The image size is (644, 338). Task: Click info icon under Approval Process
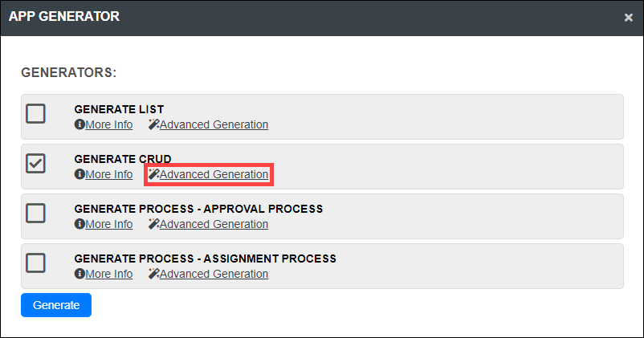pyautogui.click(x=79, y=225)
